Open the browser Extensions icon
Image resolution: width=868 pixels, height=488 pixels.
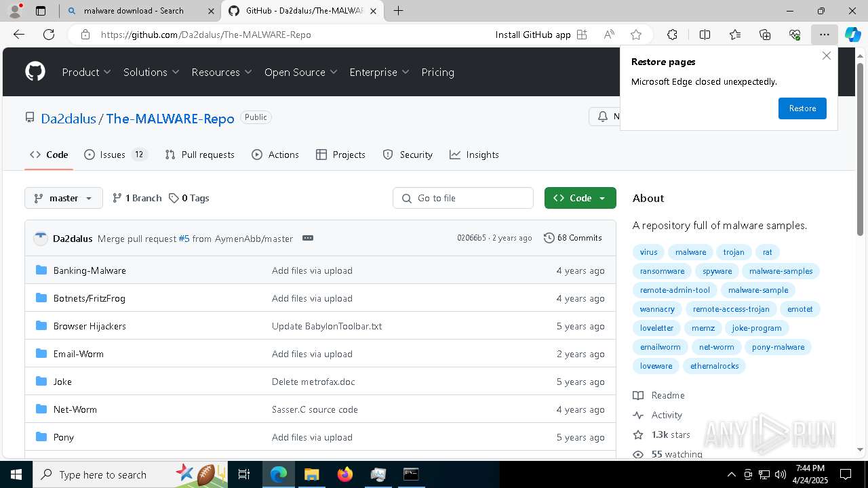672,35
